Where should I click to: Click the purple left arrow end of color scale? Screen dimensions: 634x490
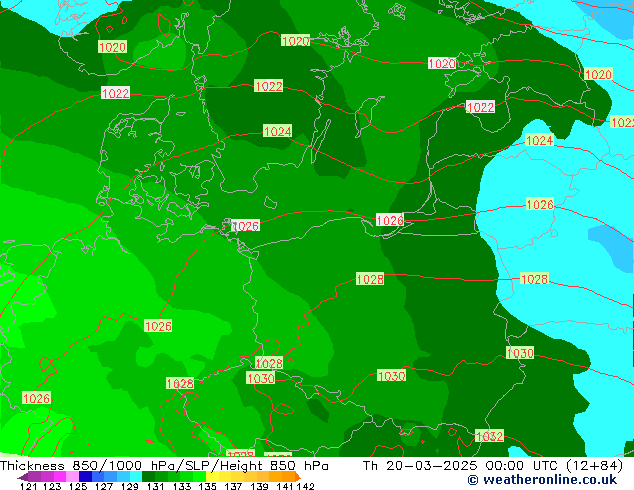(x=23, y=477)
